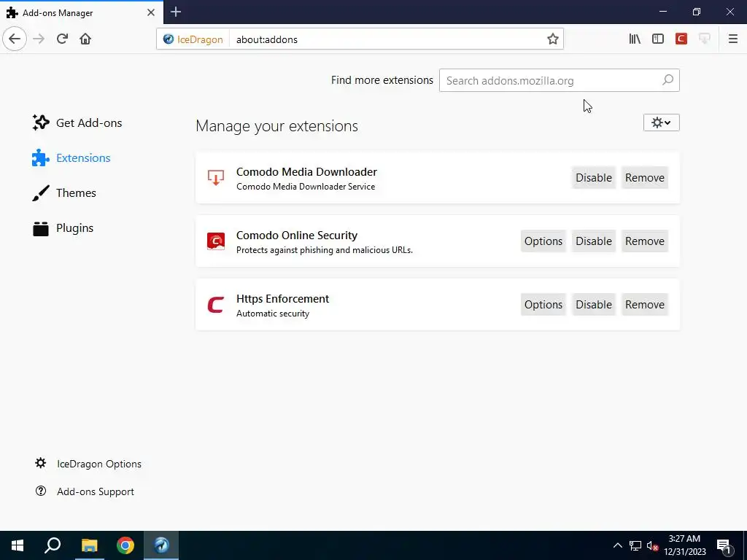The width and height of the screenshot is (747, 560).
Task: Show sidebars via toolbar icon
Action: click(658, 39)
